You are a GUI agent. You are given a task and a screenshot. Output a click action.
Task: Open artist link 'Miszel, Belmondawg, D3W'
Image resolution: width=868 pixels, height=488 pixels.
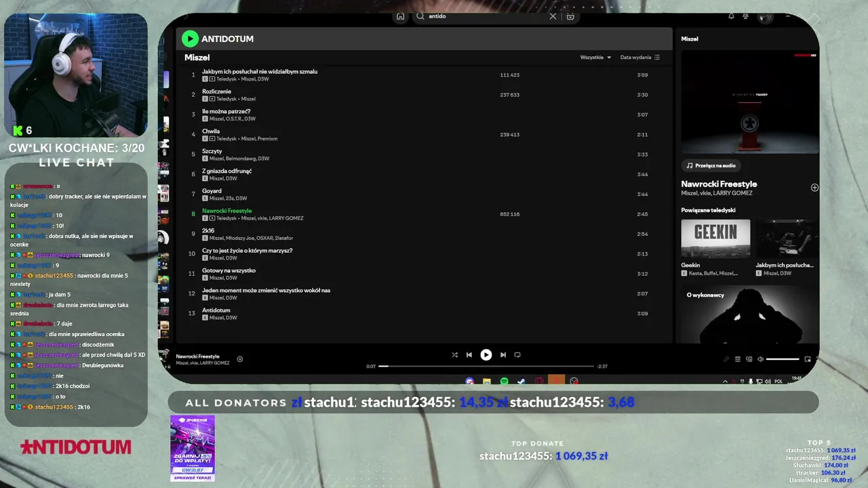[x=239, y=159]
